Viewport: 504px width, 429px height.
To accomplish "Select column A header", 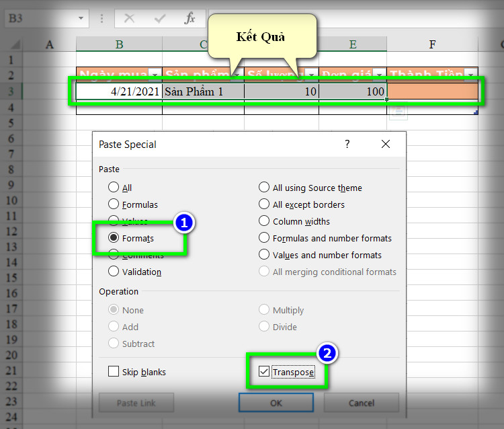I will 49,44.
